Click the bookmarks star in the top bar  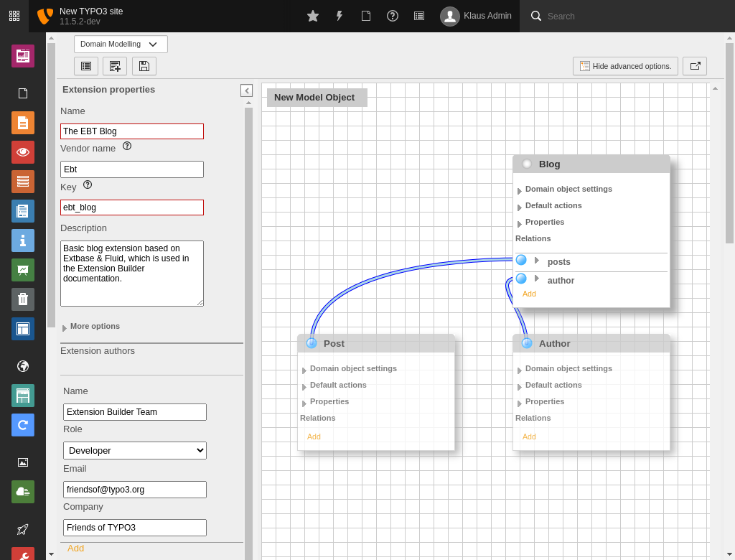tap(312, 15)
